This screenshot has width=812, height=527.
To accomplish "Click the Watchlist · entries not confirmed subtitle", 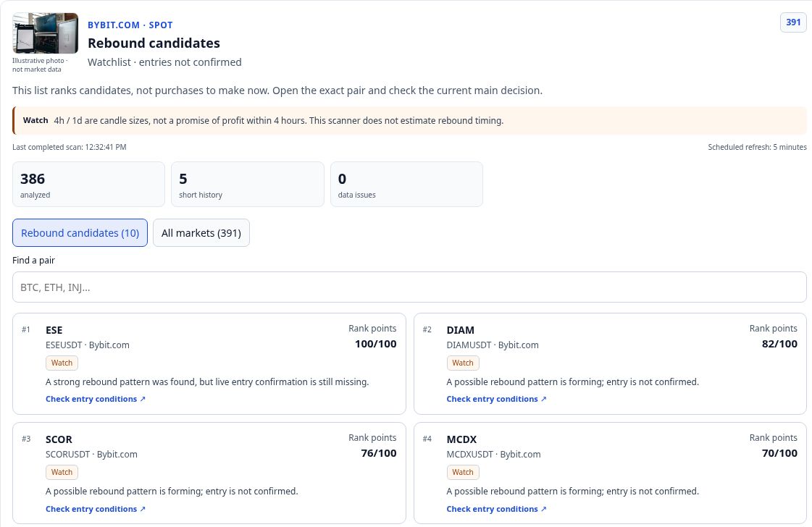I will click(164, 62).
